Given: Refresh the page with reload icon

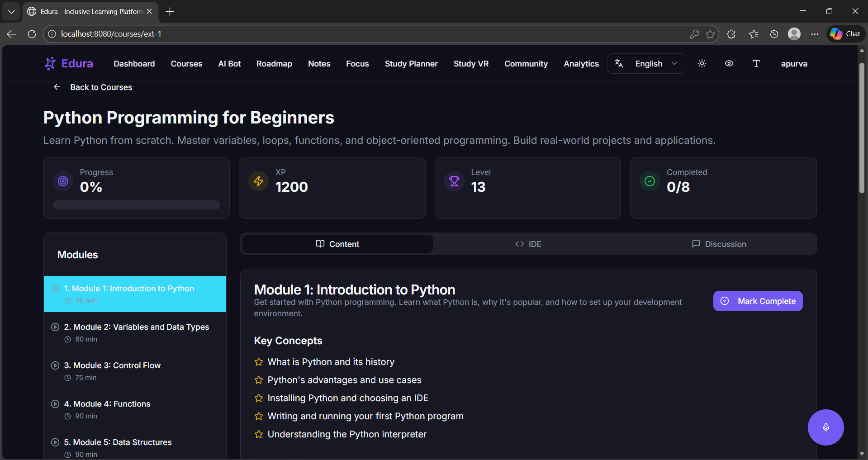Looking at the screenshot, I should (32, 34).
